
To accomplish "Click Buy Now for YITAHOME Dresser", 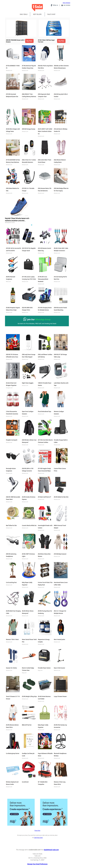I will (x=29, y=41).
